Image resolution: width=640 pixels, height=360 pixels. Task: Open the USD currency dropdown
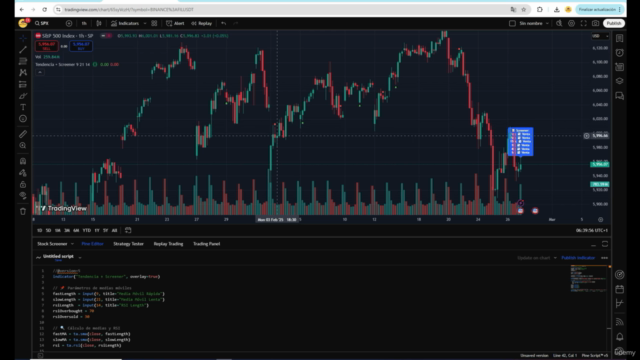(600, 36)
